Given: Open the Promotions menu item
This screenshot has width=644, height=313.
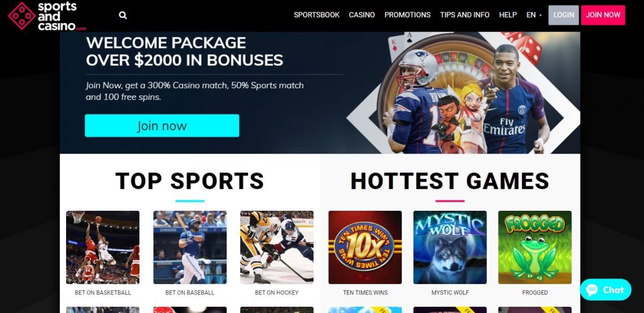Looking at the screenshot, I should pyautogui.click(x=407, y=15).
